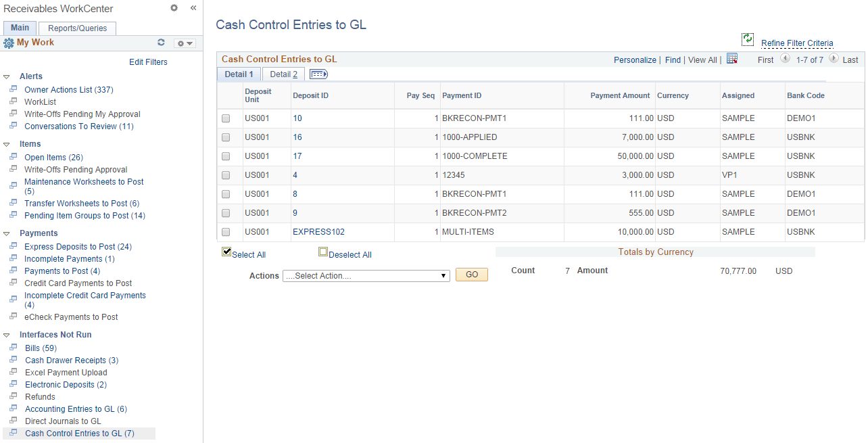The image size is (868, 443).
Task: Click the Refine Filter Criteria icon
Action: point(748,39)
